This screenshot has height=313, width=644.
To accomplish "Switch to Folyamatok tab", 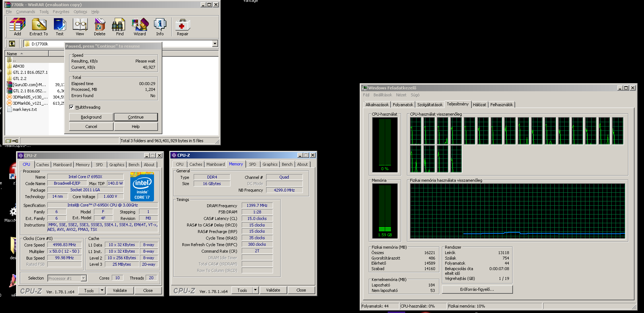I will [x=403, y=105].
